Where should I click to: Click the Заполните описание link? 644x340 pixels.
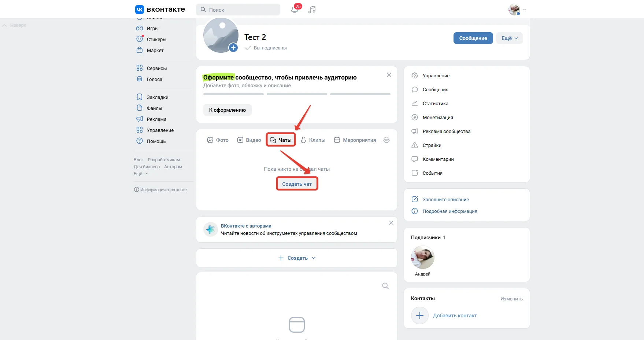click(x=445, y=199)
